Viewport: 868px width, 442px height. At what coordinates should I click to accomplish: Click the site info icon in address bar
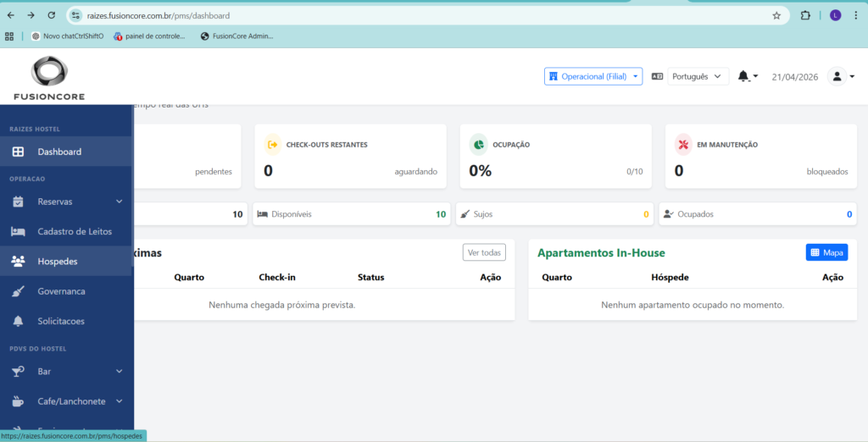75,15
